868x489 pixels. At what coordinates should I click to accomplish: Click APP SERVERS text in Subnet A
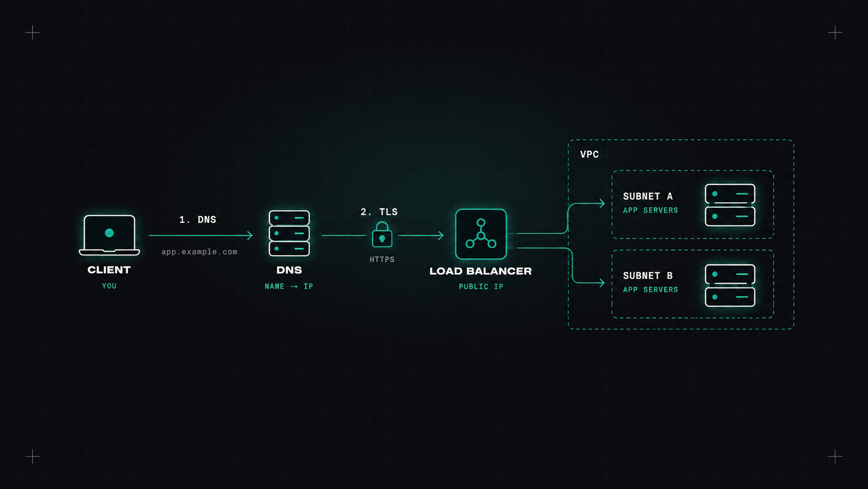coord(650,210)
